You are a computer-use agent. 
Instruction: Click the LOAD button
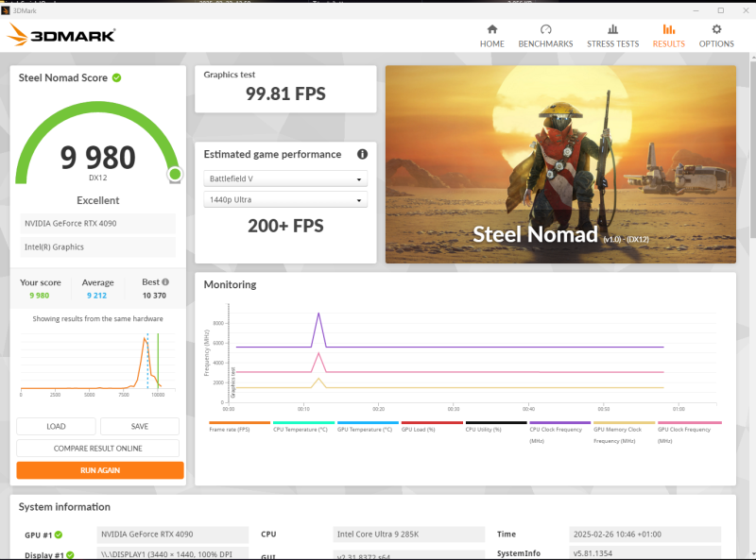(56, 427)
